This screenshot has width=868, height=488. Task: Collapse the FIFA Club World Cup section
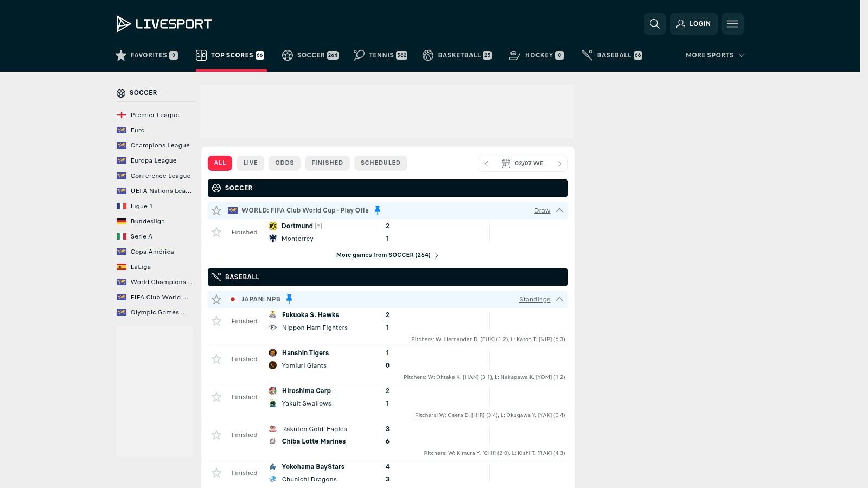(559, 210)
